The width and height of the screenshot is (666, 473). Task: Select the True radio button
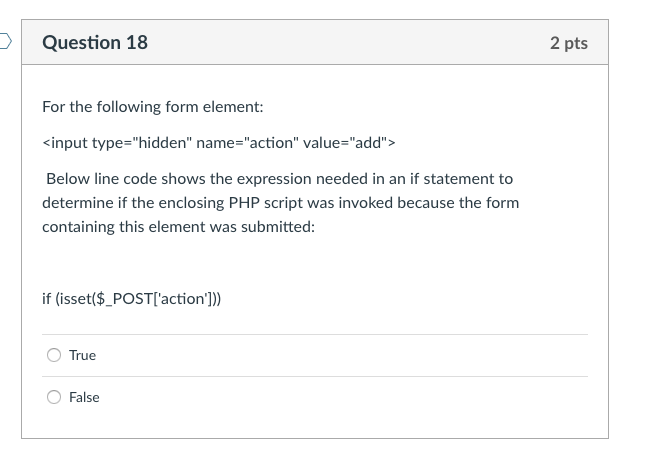click(54, 355)
